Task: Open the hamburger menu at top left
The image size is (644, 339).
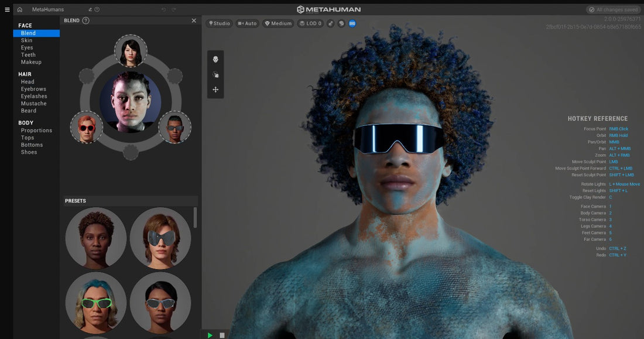Action: click(7, 9)
